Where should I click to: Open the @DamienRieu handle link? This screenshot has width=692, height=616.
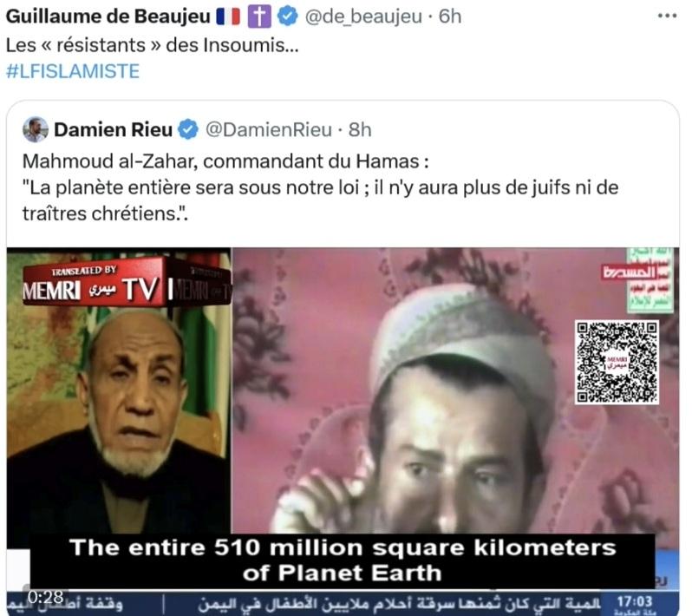(x=269, y=130)
